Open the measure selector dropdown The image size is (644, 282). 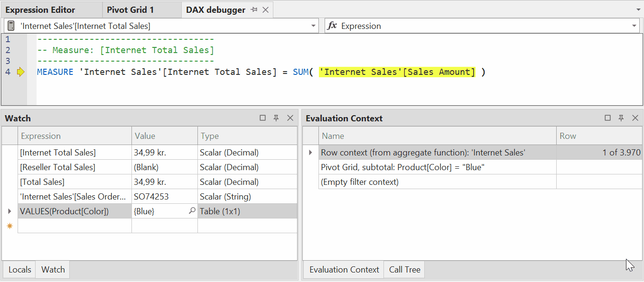click(313, 26)
